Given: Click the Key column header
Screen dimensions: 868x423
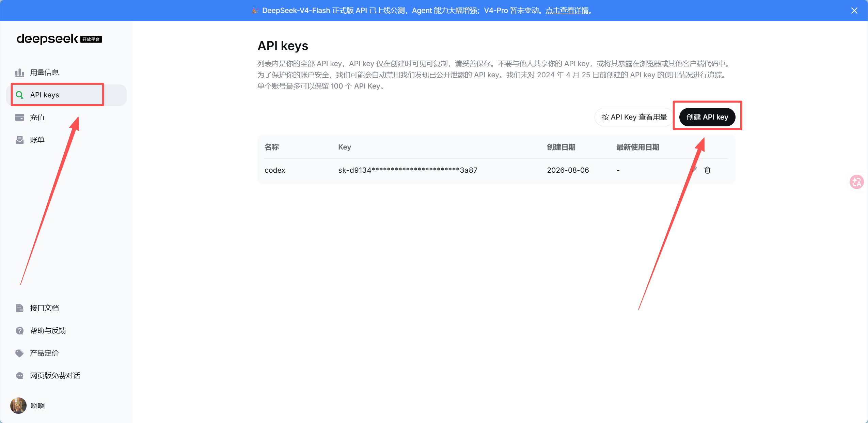Looking at the screenshot, I should click(x=345, y=147).
